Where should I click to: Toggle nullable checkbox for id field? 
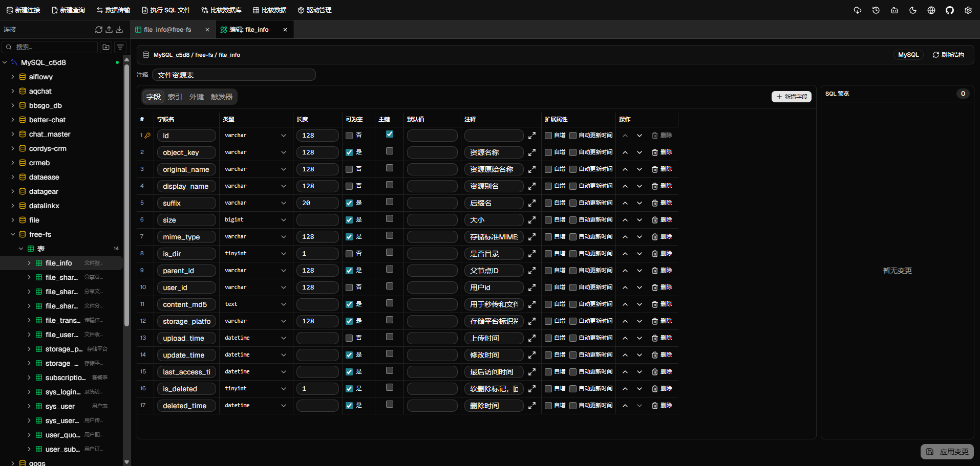[x=349, y=136]
